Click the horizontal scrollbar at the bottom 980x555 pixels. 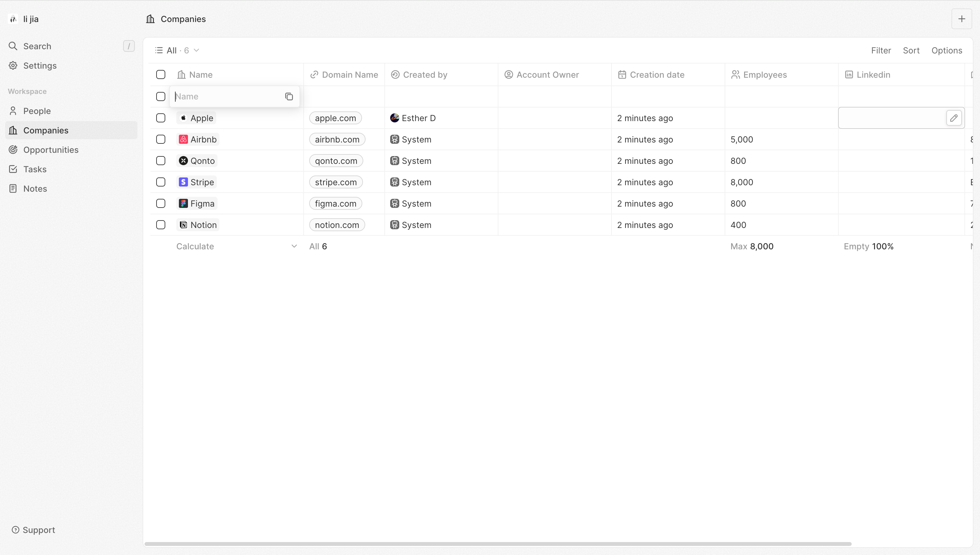pyautogui.click(x=498, y=544)
